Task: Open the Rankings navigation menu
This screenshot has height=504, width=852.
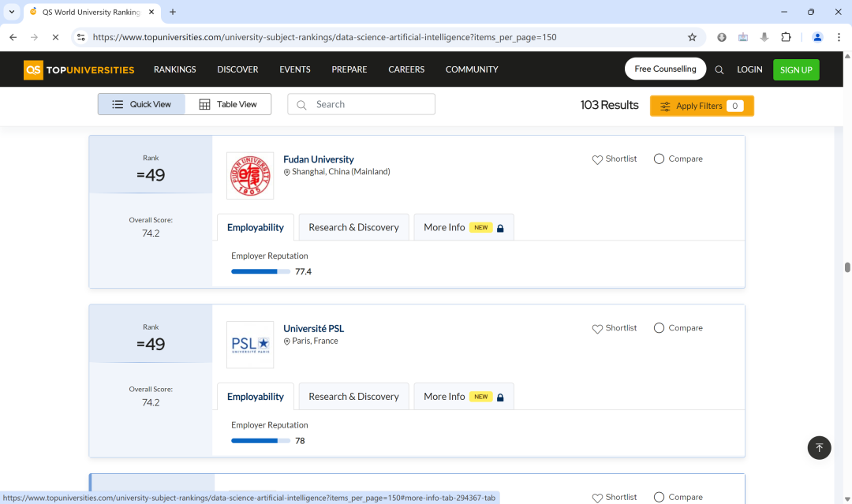Action: click(x=174, y=69)
